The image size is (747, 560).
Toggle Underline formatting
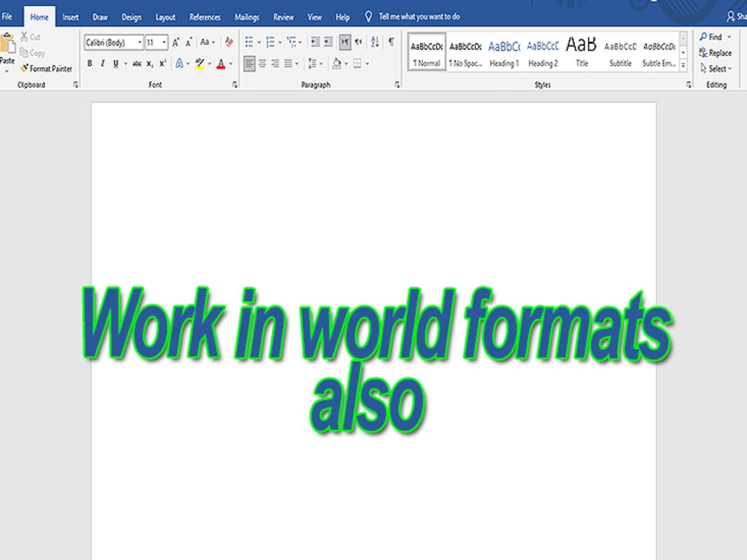click(x=115, y=63)
